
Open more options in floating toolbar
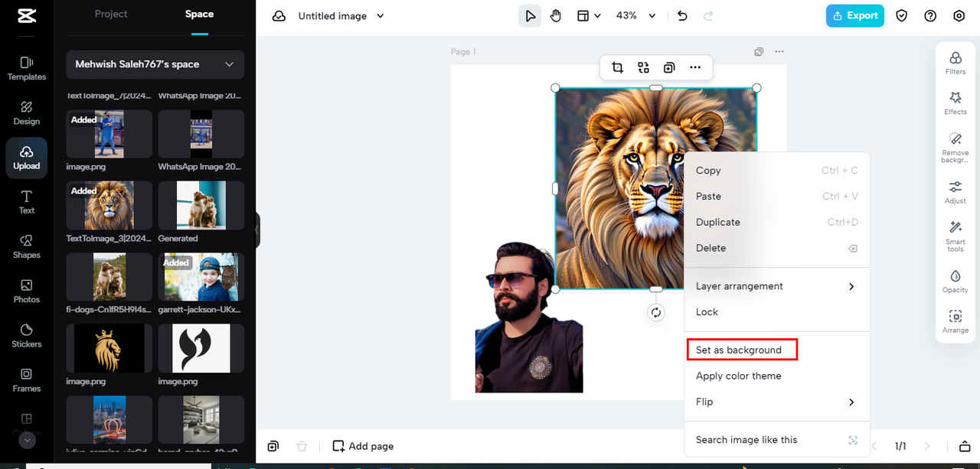click(695, 67)
